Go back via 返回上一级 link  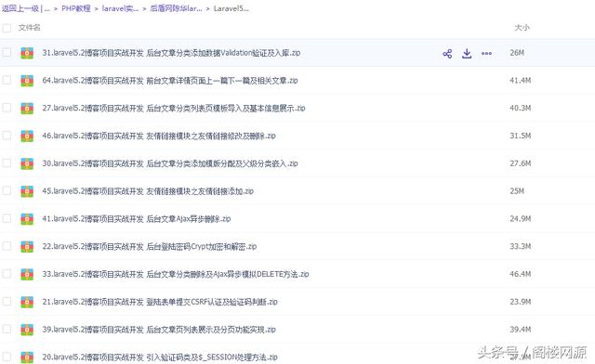[20, 8]
